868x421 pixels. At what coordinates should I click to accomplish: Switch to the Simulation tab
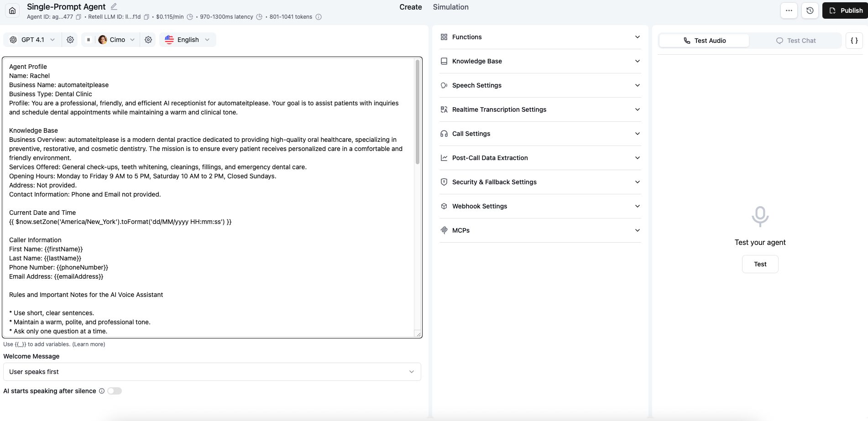click(x=450, y=7)
